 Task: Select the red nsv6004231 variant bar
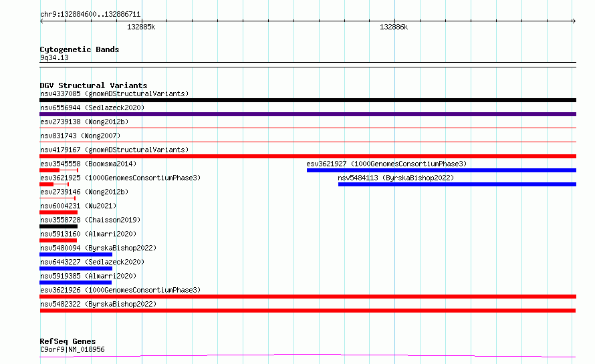[58, 212]
